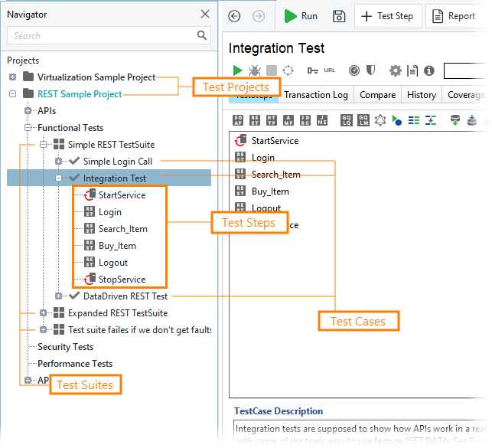Add a GraphQL mutation step icon
Viewport: 492px width, 448px height.
(363, 120)
